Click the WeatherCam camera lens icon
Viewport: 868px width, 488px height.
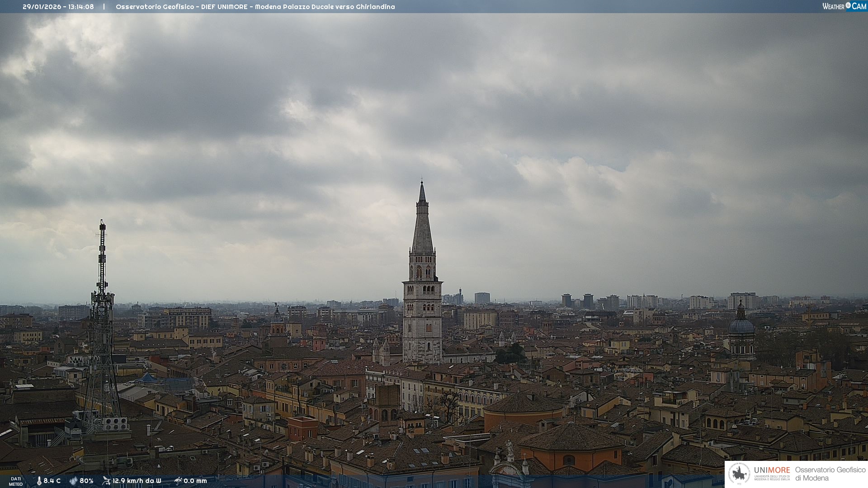(848, 5)
